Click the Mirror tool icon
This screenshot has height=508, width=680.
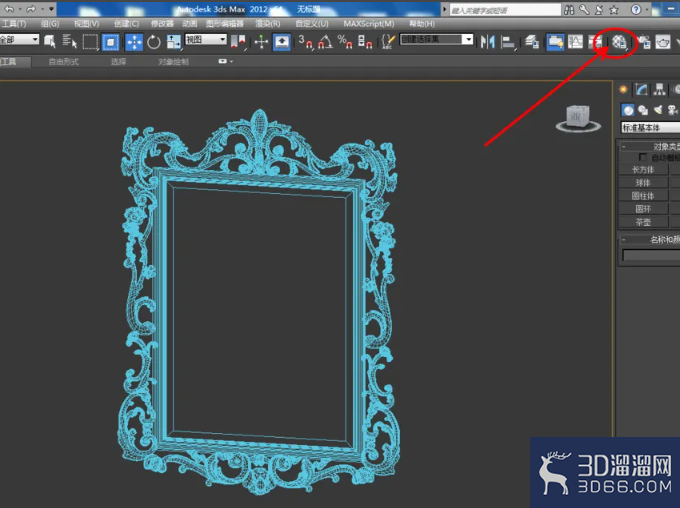(x=488, y=42)
